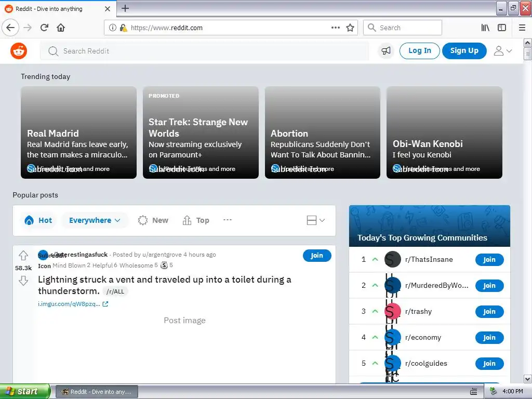The width and height of the screenshot is (532, 399).
Task: Join r/interestingasfuck from the post
Action: (317, 256)
